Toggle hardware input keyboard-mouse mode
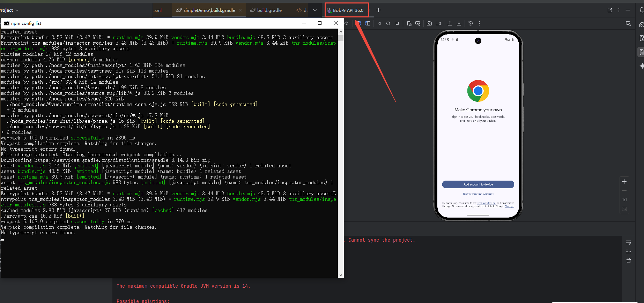The image size is (644, 303). [418, 23]
